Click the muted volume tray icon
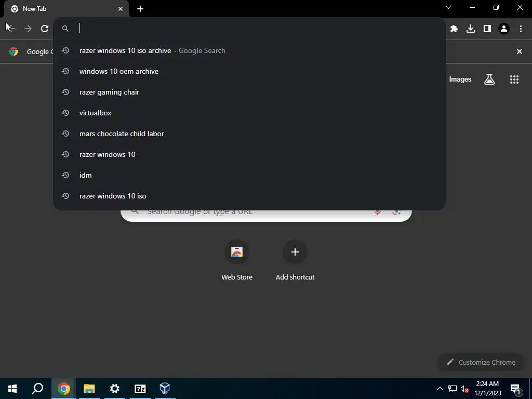Viewport: 532px width, 399px height. point(464,389)
